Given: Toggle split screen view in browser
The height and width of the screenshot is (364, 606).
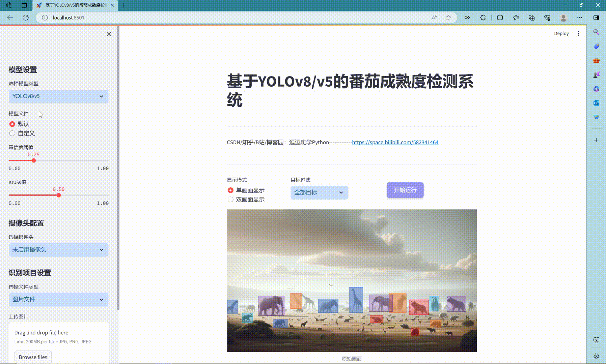Looking at the screenshot, I should [500, 18].
